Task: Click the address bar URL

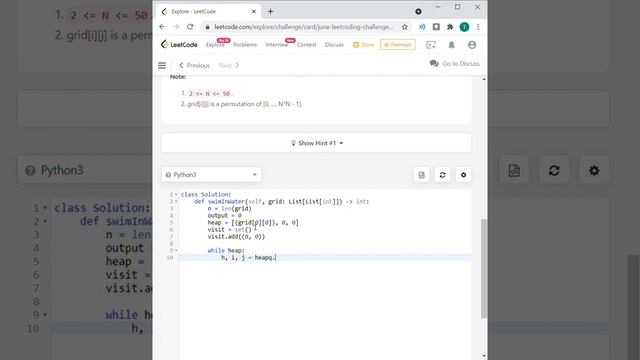Action: coord(304,27)
